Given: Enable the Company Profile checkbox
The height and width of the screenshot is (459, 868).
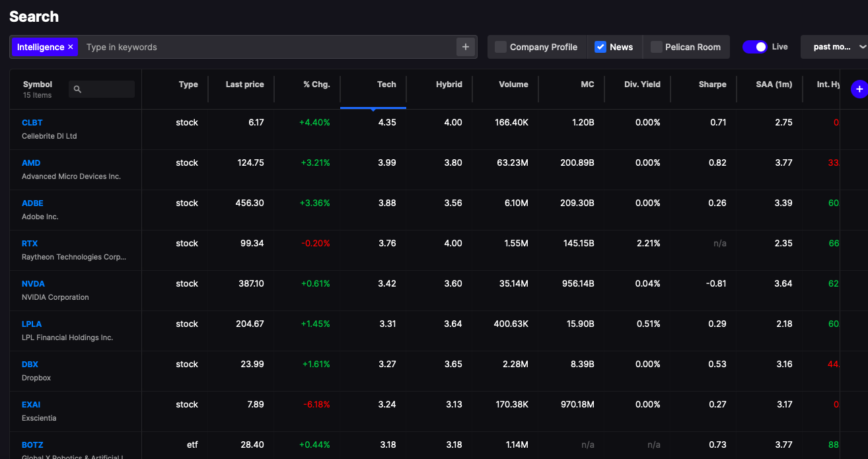Looking at the screenshot, I should (501, 47).
